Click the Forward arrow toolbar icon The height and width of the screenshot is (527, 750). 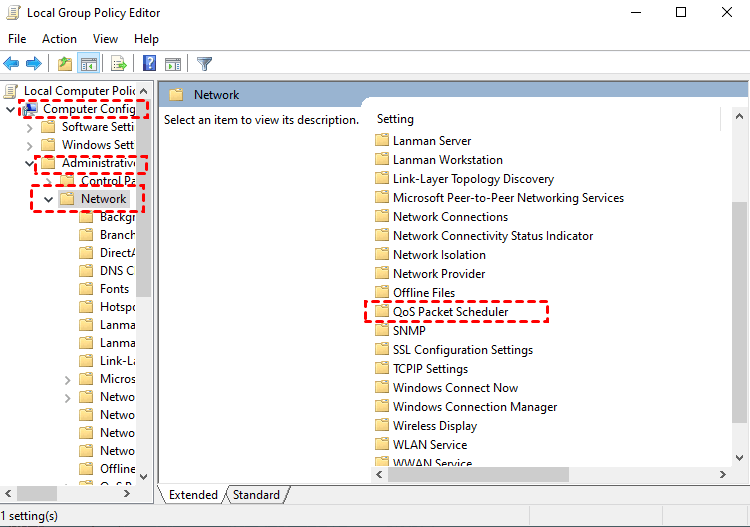click(x=34, y=64)
